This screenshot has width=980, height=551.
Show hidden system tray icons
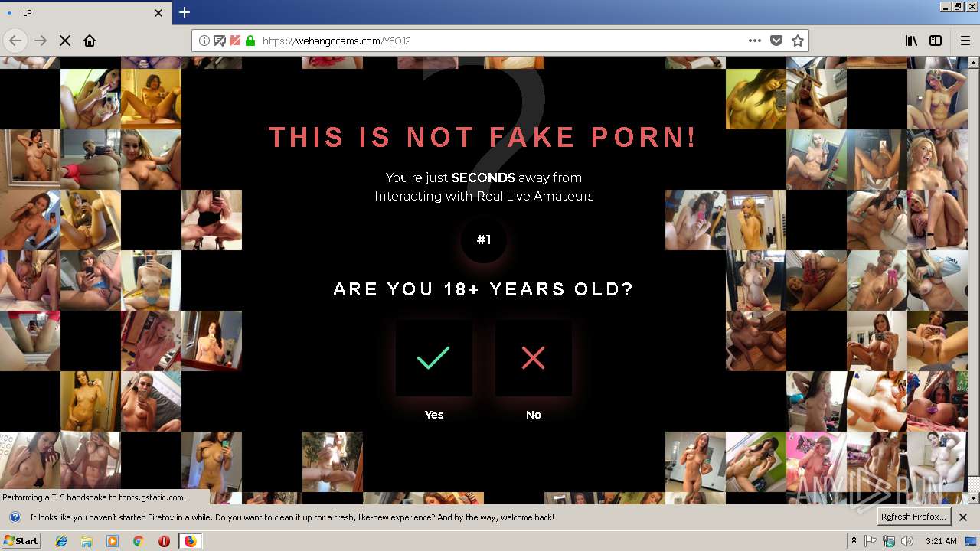(854, 541)
